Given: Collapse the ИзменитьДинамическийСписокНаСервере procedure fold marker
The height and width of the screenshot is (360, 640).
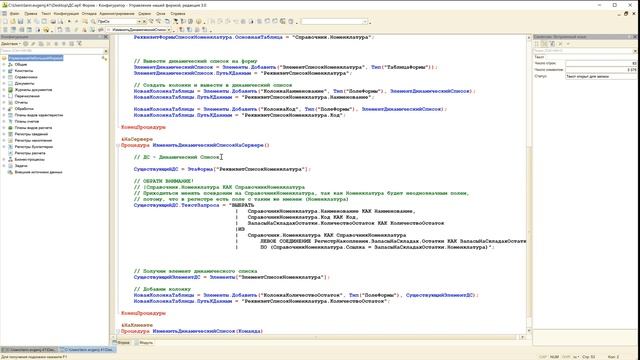Looking at the screenshot, I should [118, 145].
